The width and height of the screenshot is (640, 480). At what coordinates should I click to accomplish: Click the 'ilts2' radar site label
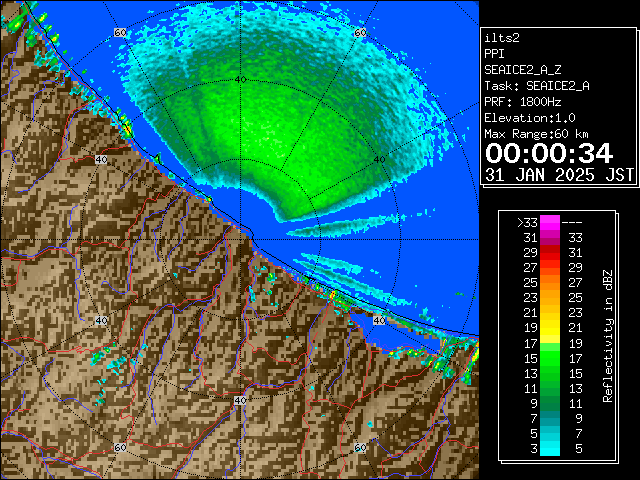(x=502, y=38)
